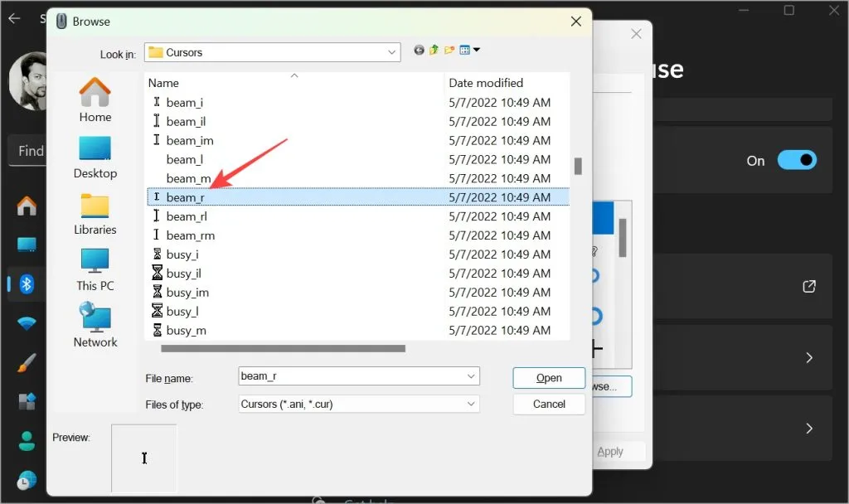Cancel the Browse dialog
The image size is (849, 504).
[x=549, y=405]
